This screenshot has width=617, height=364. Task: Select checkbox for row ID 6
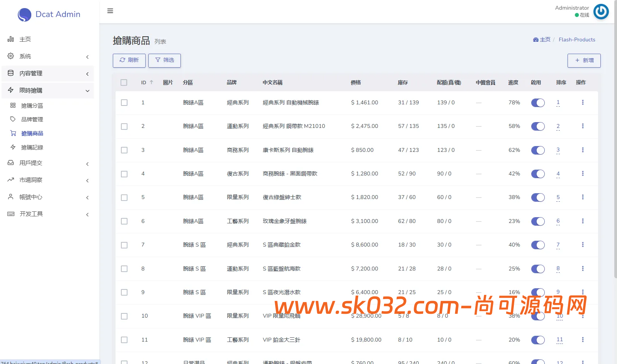click(x=124, y=221)
